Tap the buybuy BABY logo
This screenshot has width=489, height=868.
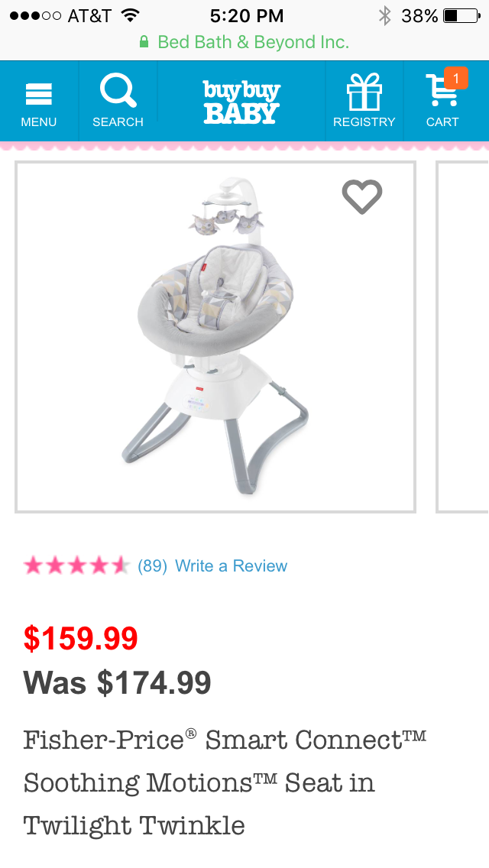click(241, 102)
